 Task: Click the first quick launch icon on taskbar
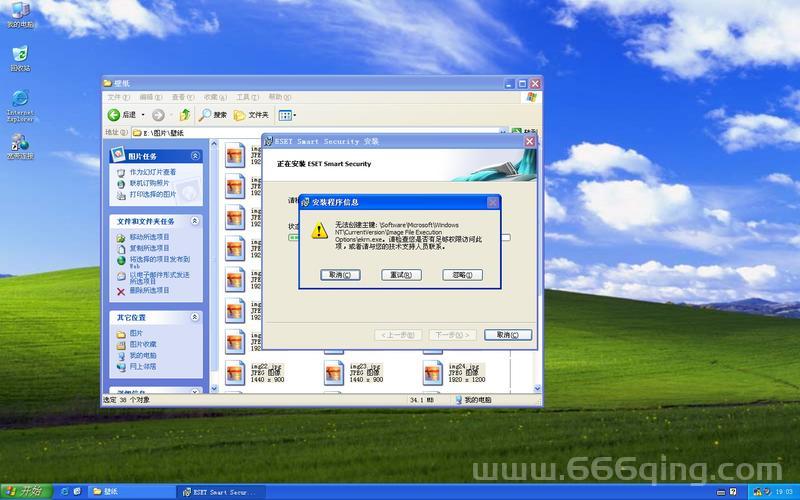click(x=65, y=492)
